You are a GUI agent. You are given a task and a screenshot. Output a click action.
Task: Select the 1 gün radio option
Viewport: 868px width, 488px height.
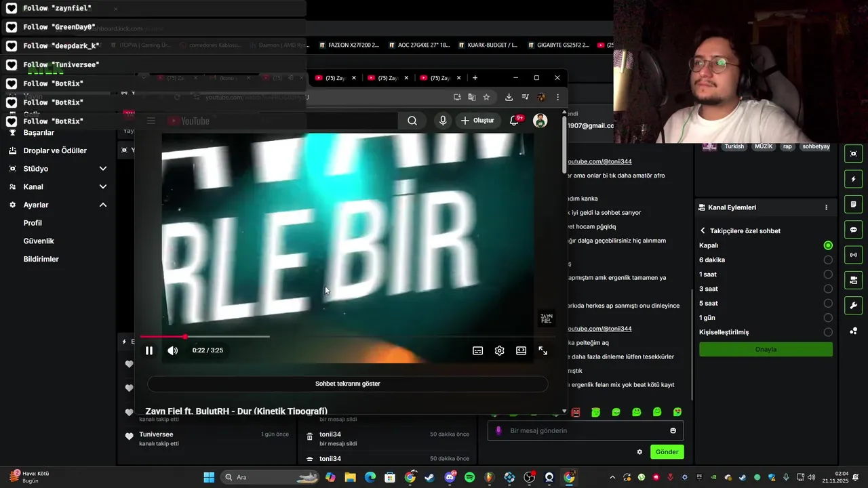coord(828,318)
